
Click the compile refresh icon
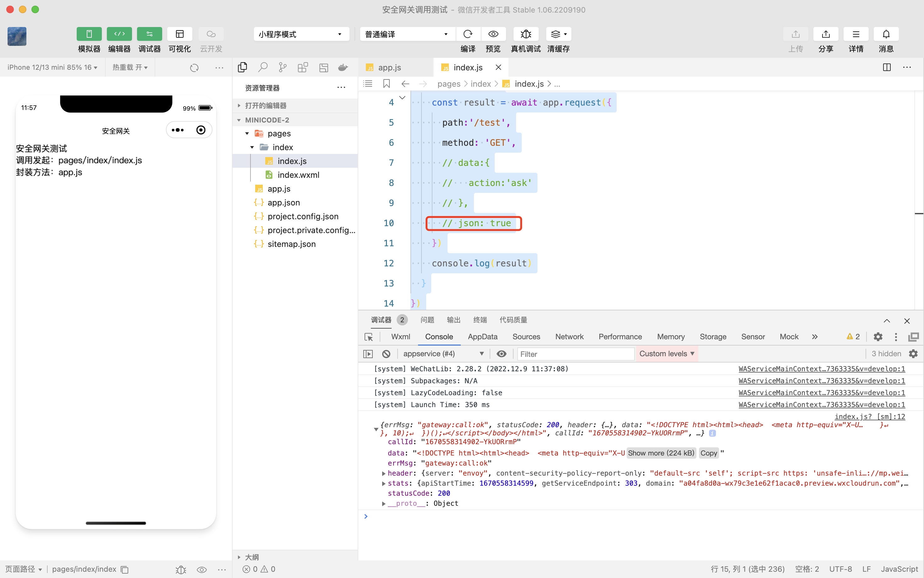tap(467, 34)
